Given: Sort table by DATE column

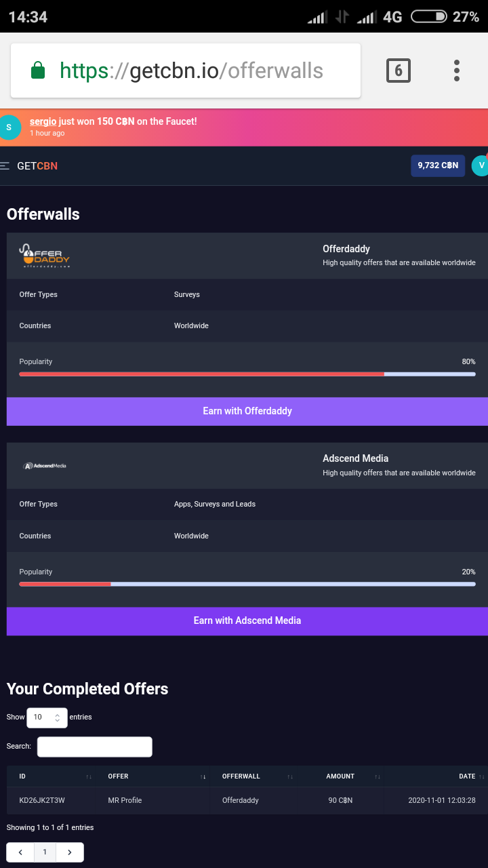Looking at the screenshot, I should click(x=436, y=776).
